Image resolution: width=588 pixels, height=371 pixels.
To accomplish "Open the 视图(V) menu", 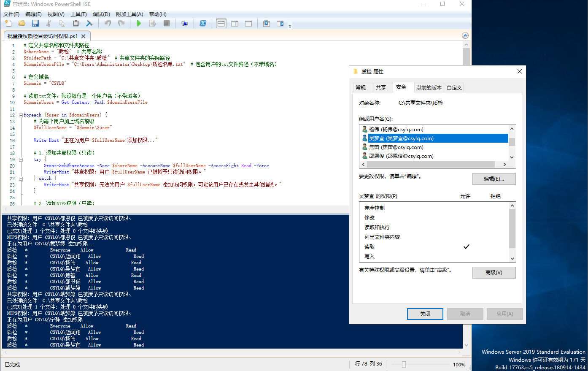I will pos(56,14).
